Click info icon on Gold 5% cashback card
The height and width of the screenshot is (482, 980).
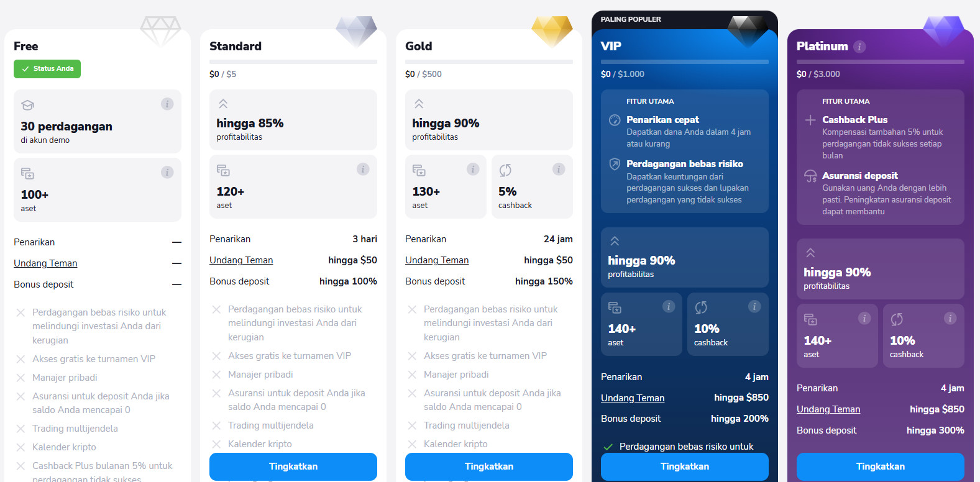[559, 169]
